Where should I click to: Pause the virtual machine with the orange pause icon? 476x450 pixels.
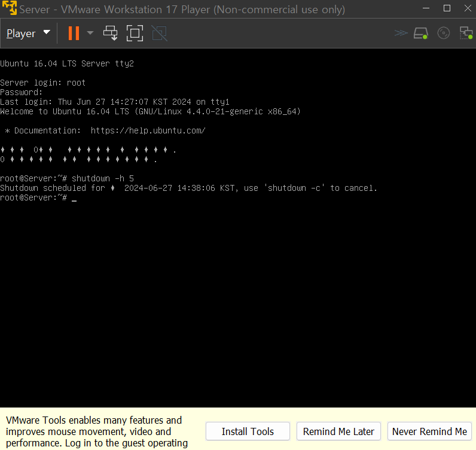[x=74, y=33]
